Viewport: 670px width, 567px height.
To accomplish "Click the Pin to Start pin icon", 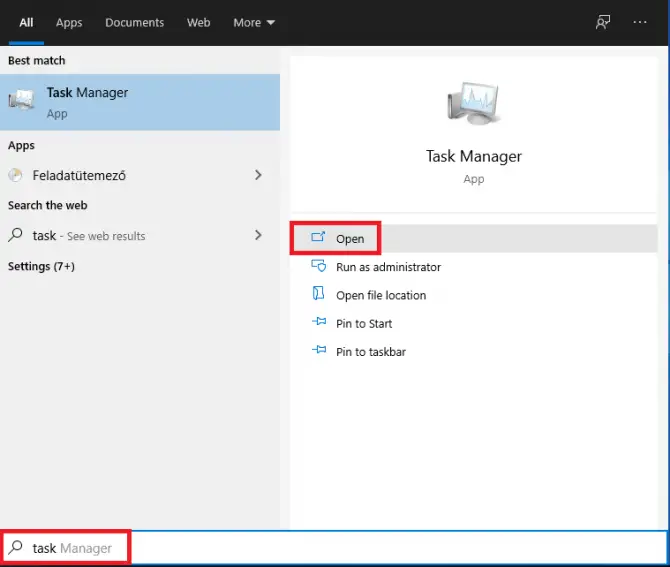I will point(319,321).
